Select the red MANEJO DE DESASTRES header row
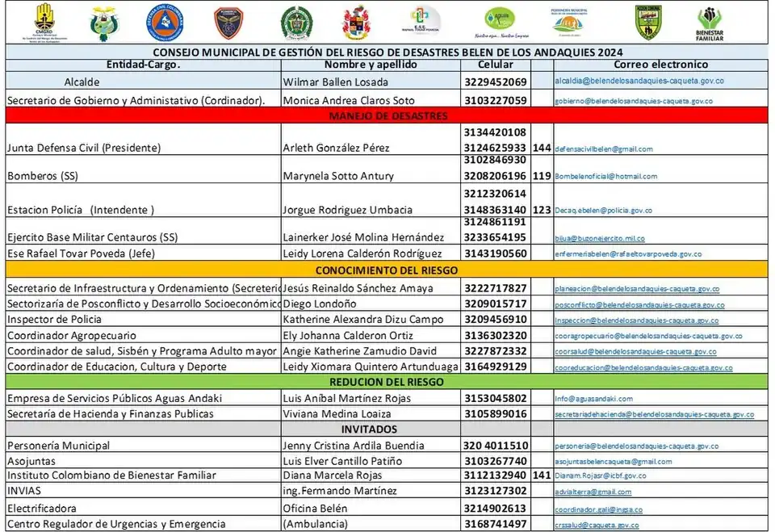 point(387,116)
